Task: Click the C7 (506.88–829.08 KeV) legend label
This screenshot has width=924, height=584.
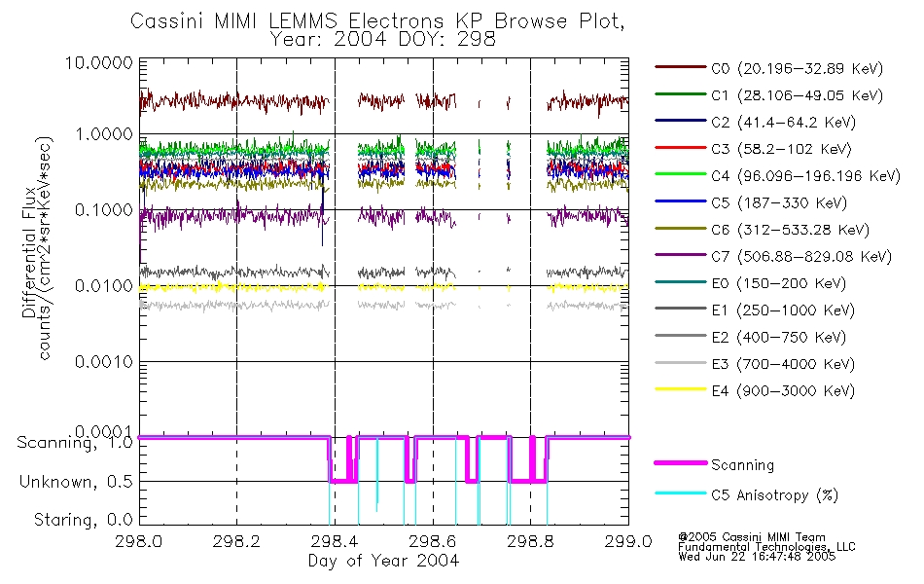Action: click(800, 257)
